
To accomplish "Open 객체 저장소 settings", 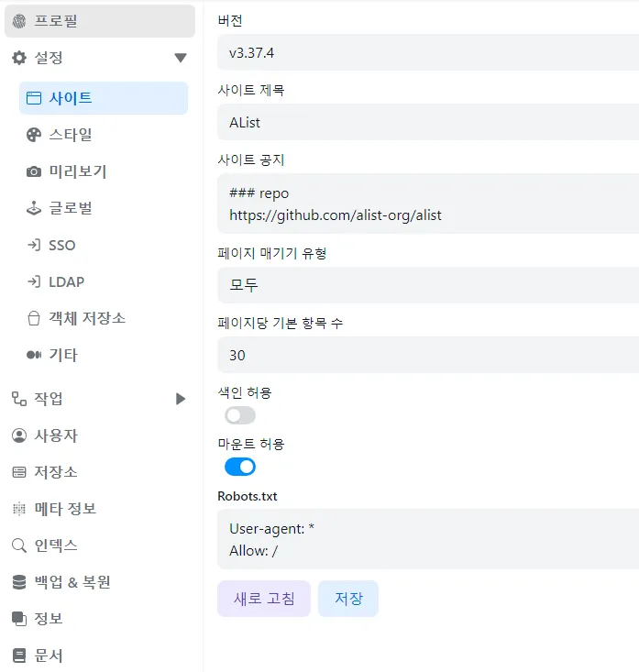I will [104, 318].
